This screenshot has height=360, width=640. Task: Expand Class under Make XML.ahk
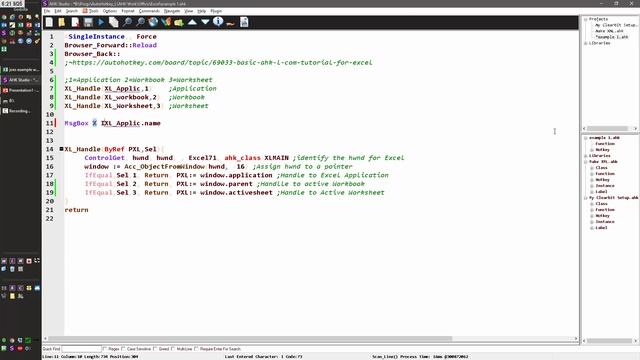(592, 168)
